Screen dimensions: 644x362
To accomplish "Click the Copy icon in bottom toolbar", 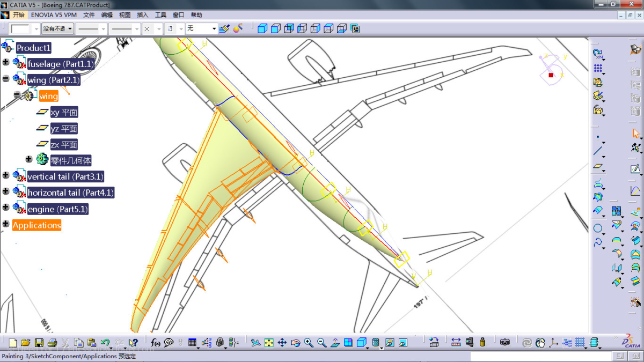I will click(x=78, y=342).
